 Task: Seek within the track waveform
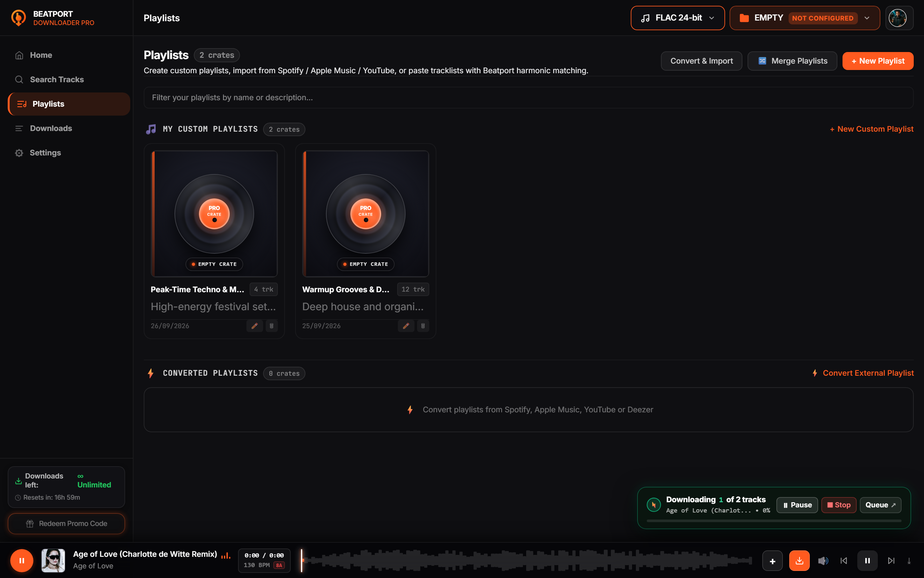point(526,560)
